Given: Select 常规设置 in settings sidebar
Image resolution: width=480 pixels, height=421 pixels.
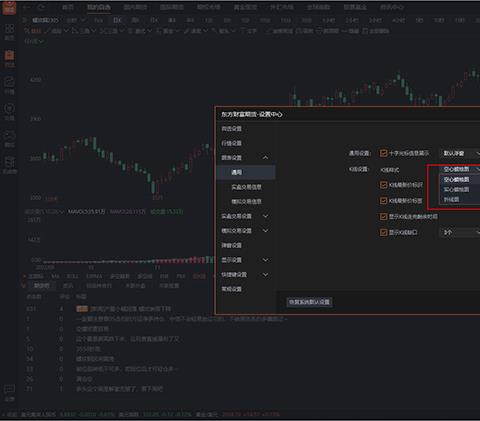Looking at the screenshot, I should pos(231,289).
